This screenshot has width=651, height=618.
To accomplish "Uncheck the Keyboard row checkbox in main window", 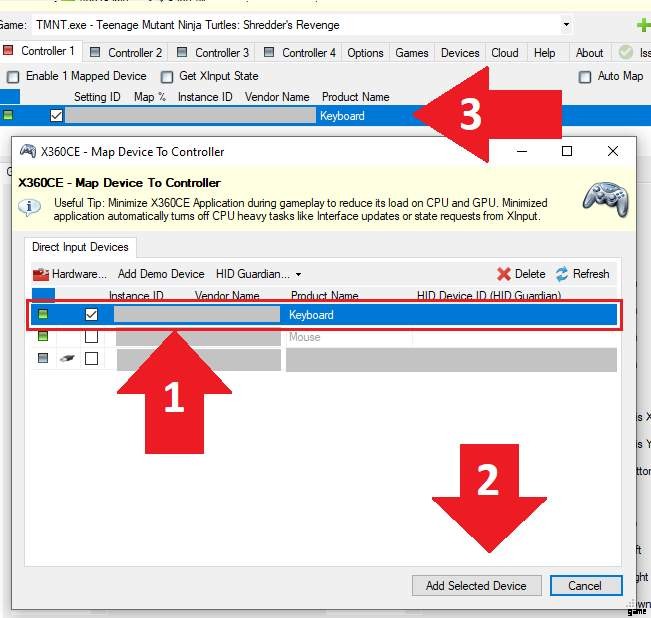I will pos(56,115).
